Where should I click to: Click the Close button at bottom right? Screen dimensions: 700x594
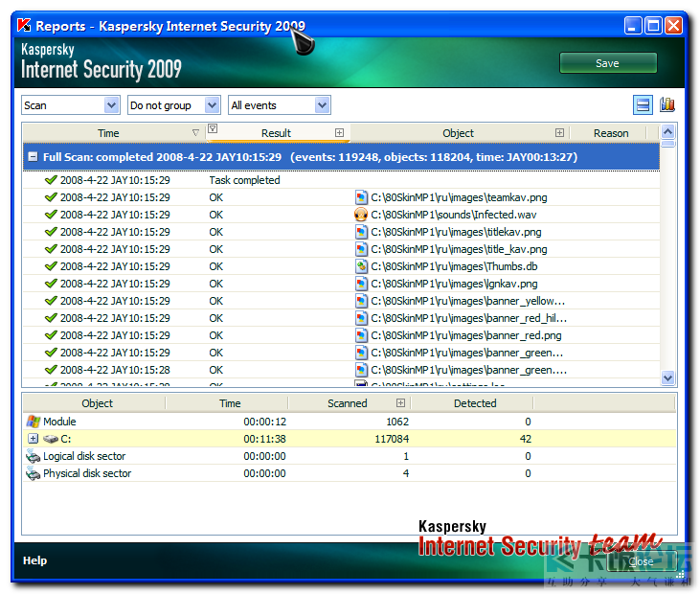coord(641,561)
